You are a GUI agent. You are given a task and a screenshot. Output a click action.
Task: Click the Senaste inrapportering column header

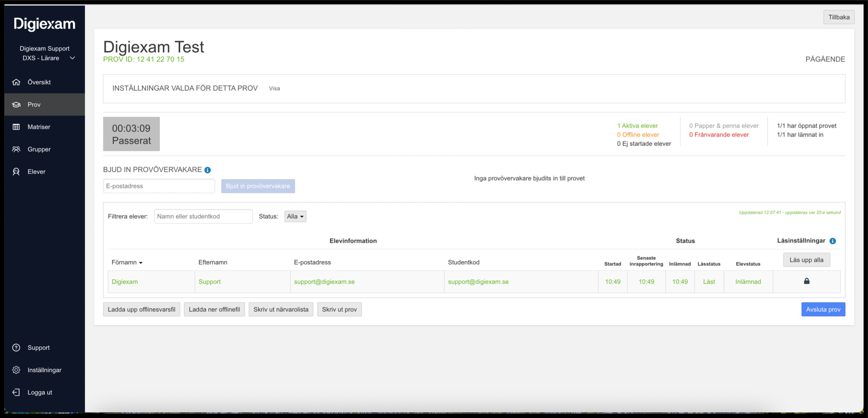pyautogui.click(x=646, y=261)
